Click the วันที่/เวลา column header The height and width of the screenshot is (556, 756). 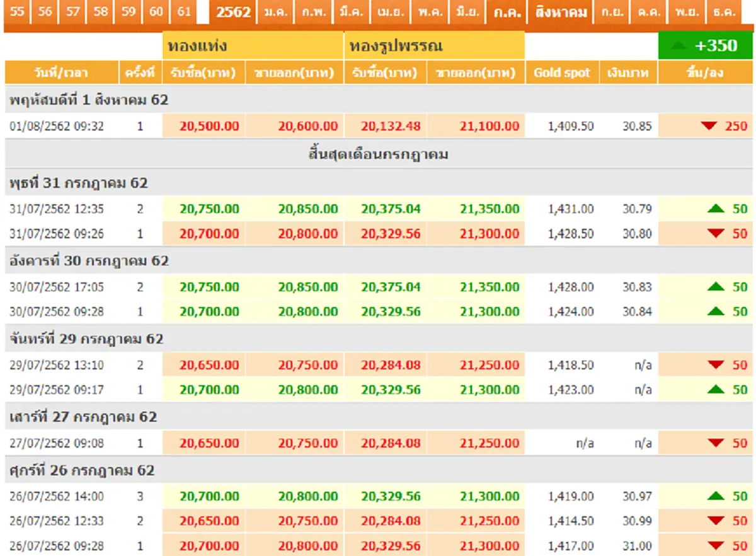[x=62, y=72]
